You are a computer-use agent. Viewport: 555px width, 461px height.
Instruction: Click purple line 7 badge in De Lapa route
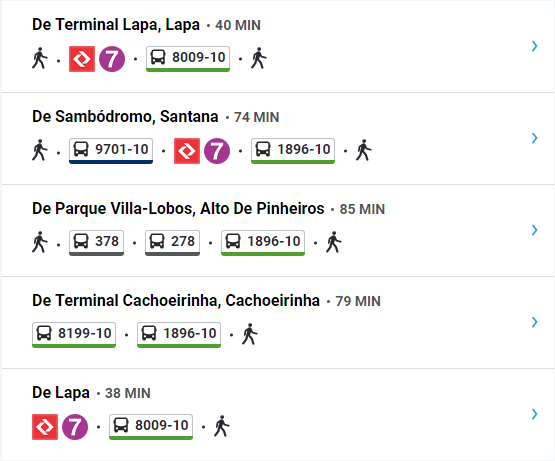pyautogui.click(x=75, y=427)
